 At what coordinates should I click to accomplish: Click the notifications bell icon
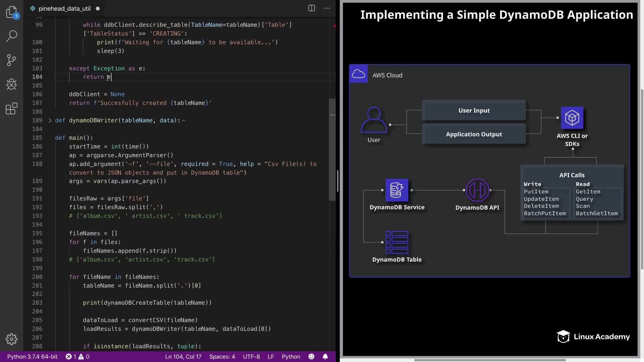pyautogui.click(x=325, y=356)
